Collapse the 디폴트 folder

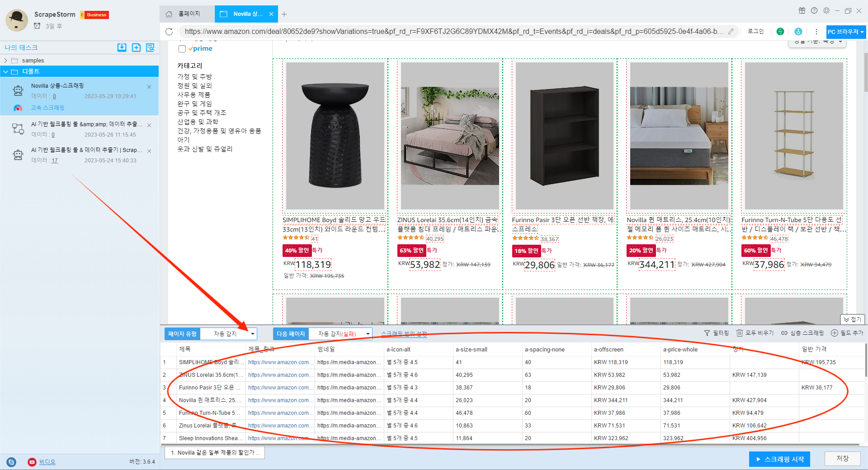pos(5,71)
